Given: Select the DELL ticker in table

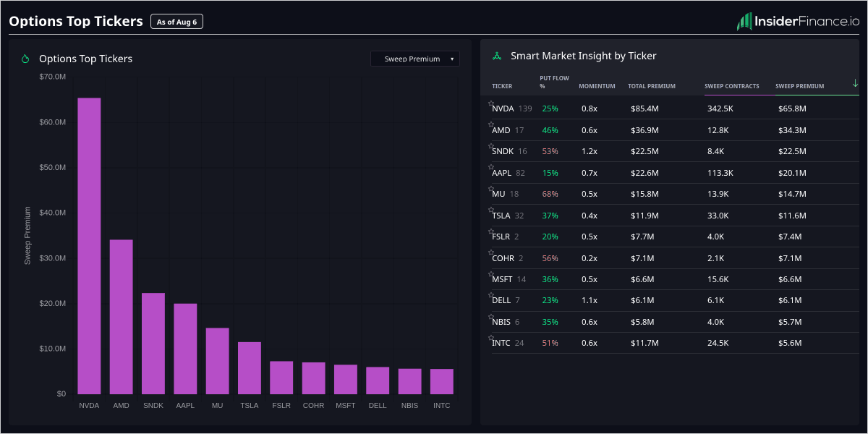Looking at the screenshot, I should 501,300.
